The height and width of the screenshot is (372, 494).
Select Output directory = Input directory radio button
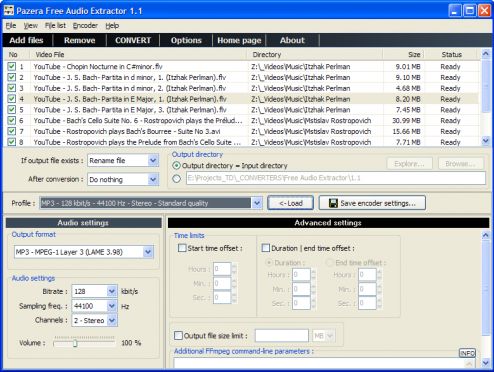[176, 165]
